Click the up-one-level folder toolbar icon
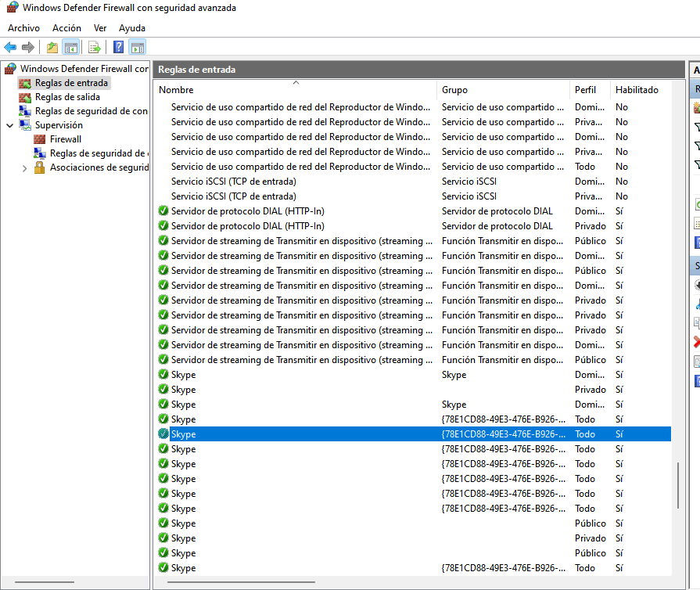Image resolution: width=700 pixels, height=590 pixels. tap(52, 47)
